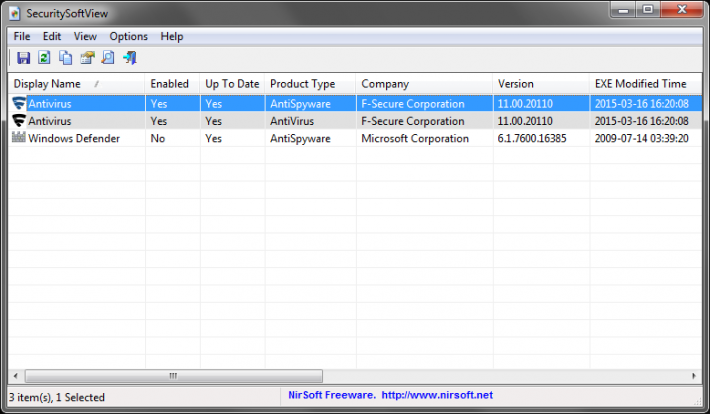Image resolution: width=710 pixels, height=414 pixels.
Task: Click the Find magnifier toolbar icon
Action: click(x=108, y=58)
